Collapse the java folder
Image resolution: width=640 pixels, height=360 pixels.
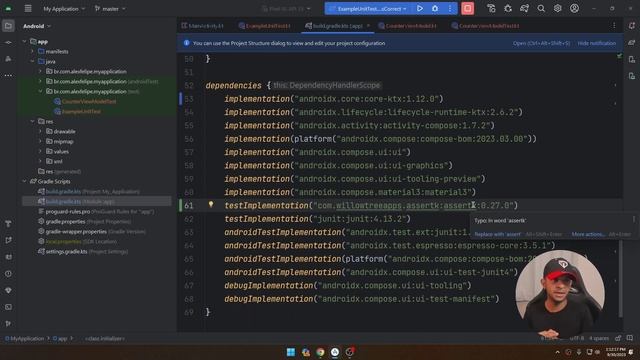32,61
